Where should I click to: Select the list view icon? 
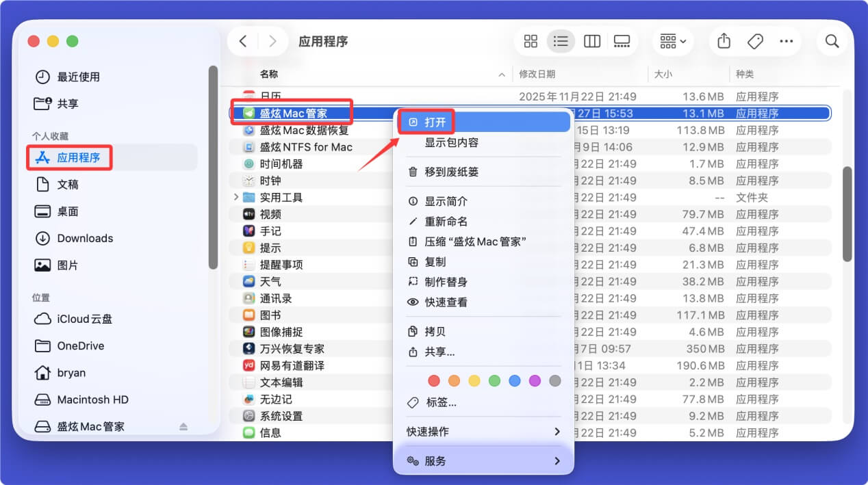pyautogui.click(x=561, y=41)
